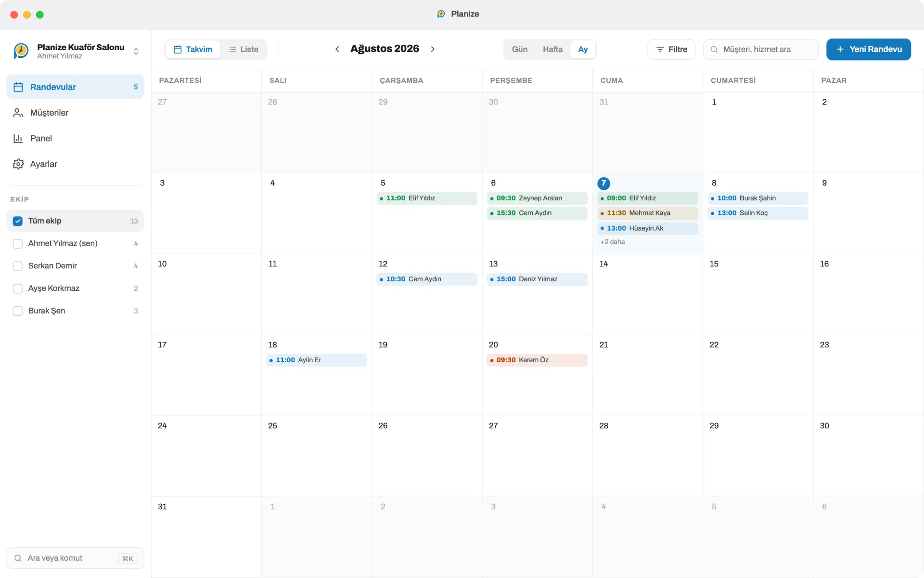The width and height of the screenshot is (924, 578).
Task: Check Ayşe Korkmaz team filter
Action: [x=18, y=289]
